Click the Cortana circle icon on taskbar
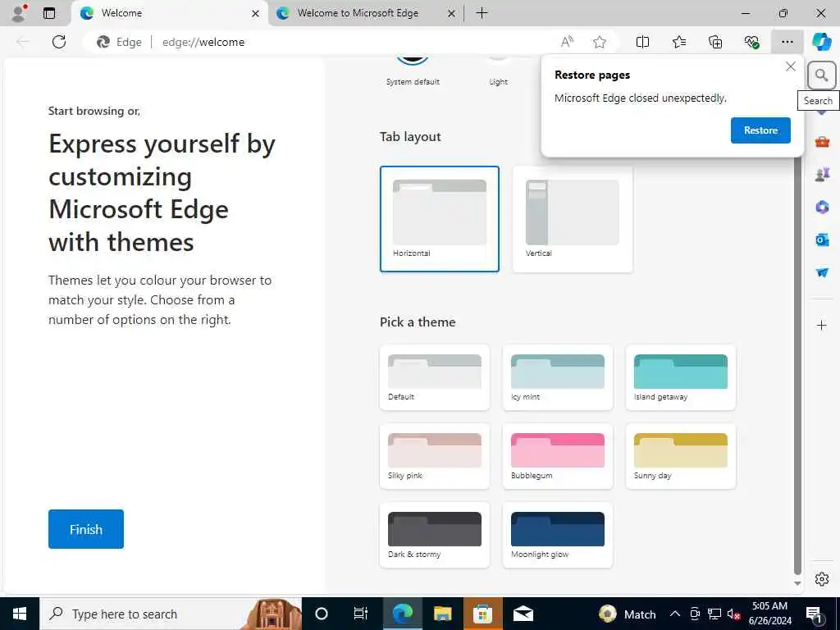 tap(321, 614)
